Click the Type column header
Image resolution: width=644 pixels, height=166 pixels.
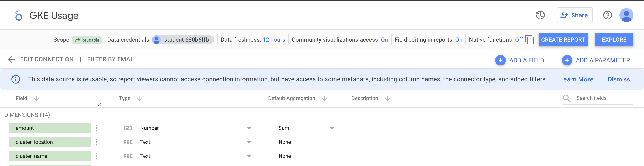point(125,98)
